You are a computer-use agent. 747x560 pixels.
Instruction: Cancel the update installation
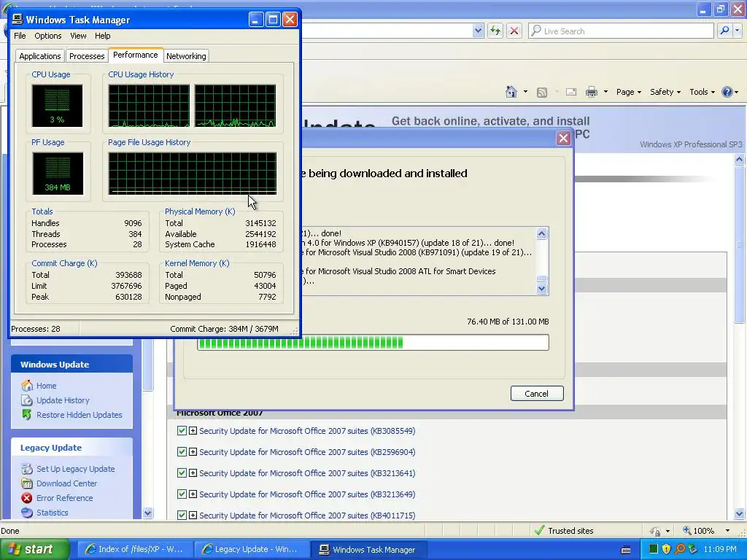[x=536, y=393]
